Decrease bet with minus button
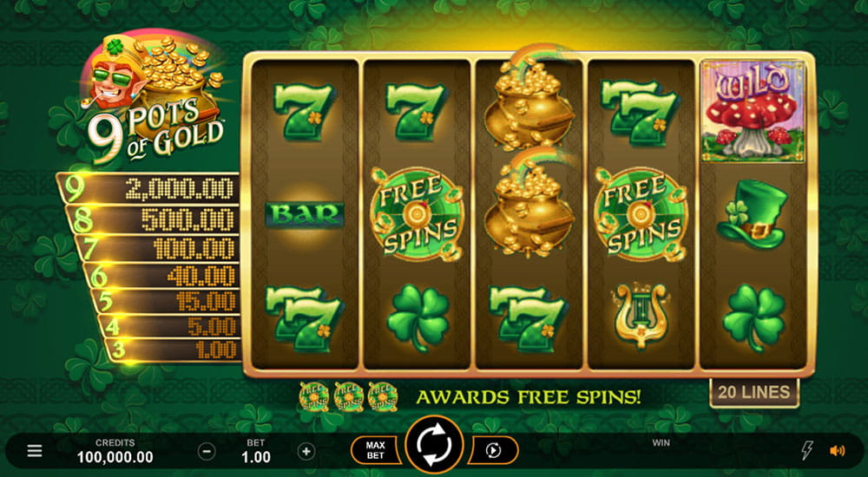 coord(207,452)
